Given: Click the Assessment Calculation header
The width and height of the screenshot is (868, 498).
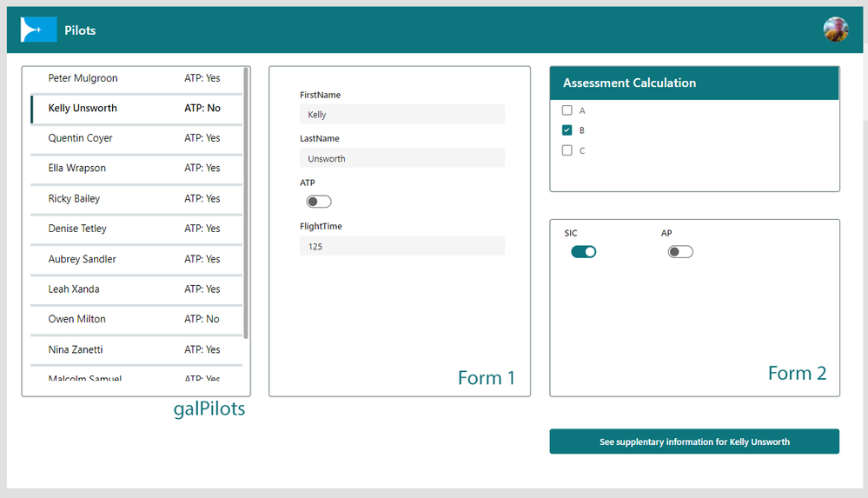Looking at the screenshot, I should tap(694, 83).
